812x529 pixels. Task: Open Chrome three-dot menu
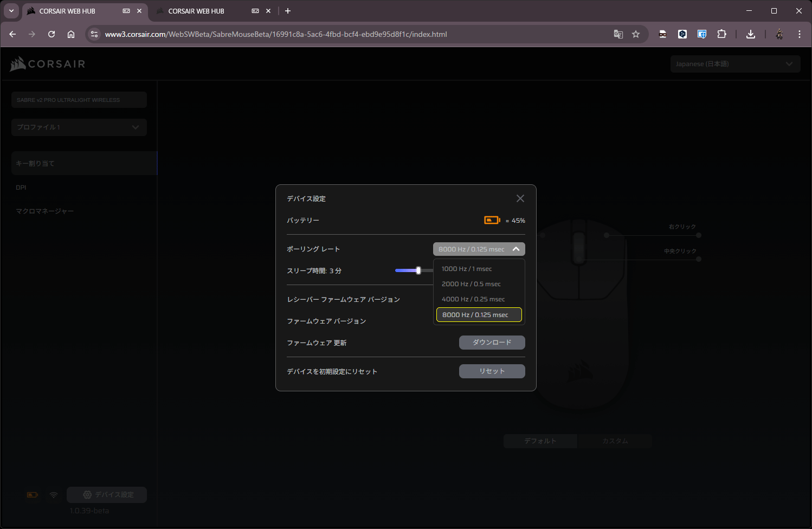799,34
